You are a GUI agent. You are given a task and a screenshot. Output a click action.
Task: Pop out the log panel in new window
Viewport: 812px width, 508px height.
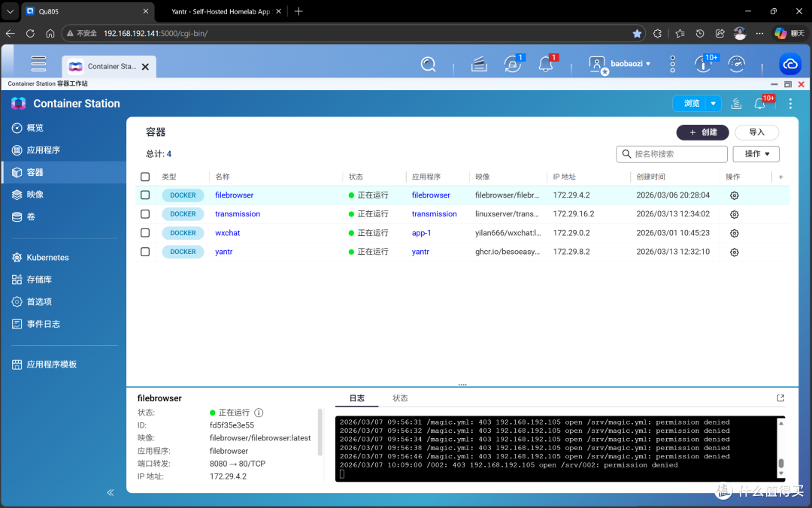(x=780, y=398)
